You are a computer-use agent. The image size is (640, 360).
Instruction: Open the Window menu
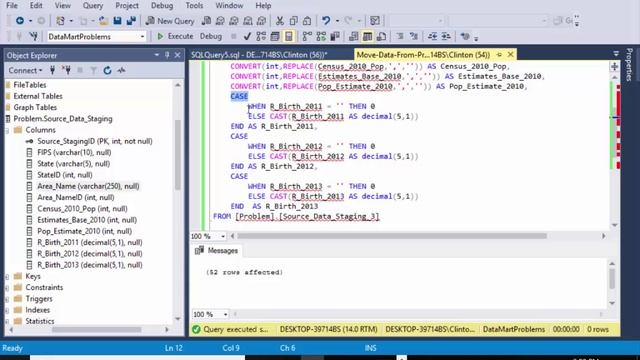point(229,6)
